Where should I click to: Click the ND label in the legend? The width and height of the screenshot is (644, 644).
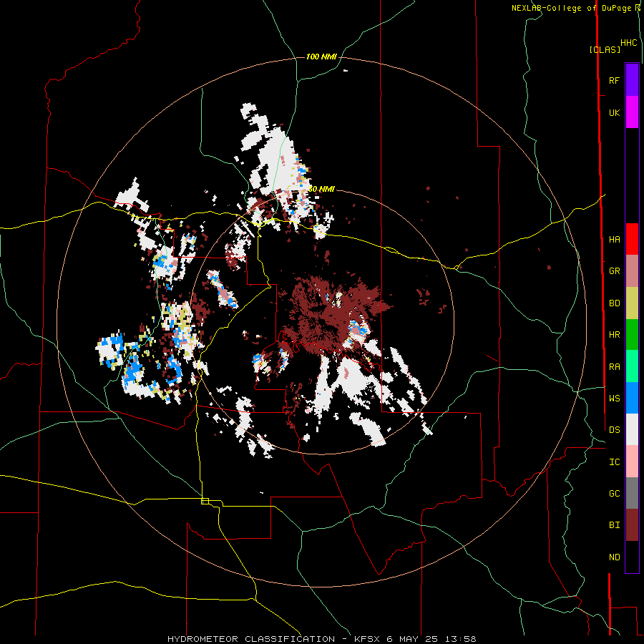coord(614,557)
